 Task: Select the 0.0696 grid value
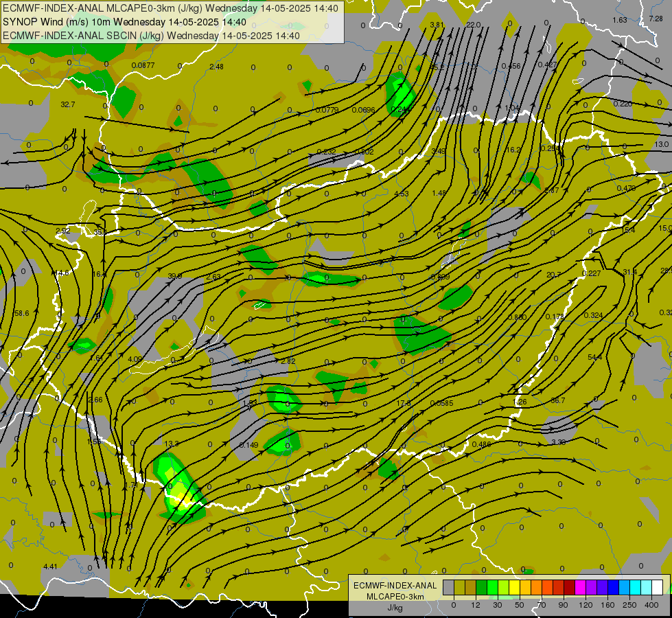[x=363, y=110]
